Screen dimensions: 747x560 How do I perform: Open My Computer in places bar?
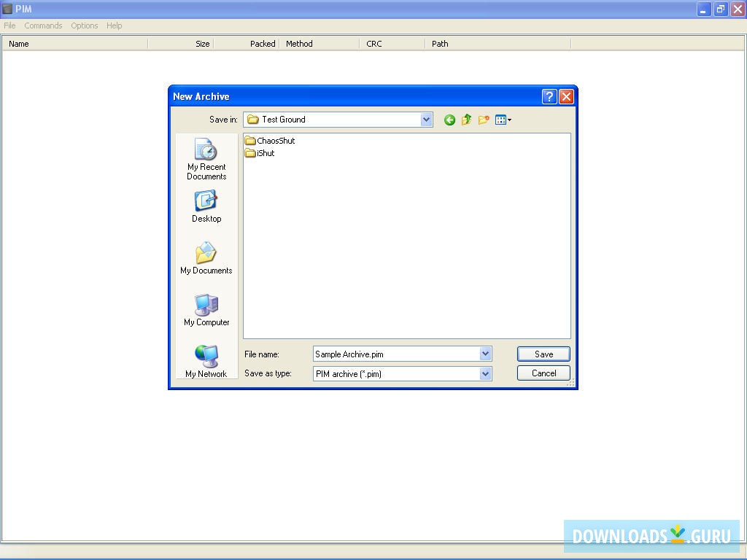click(x=206, y=310)
